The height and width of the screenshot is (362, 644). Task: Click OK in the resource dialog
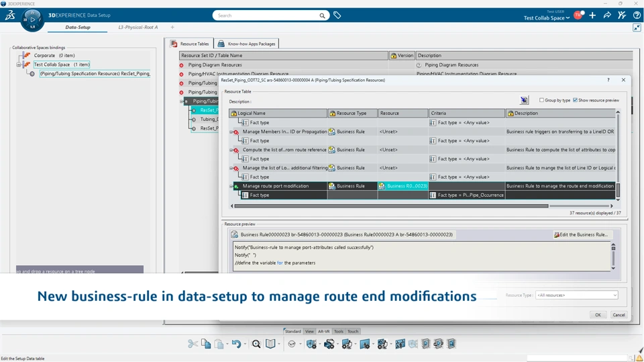point(598,315)
